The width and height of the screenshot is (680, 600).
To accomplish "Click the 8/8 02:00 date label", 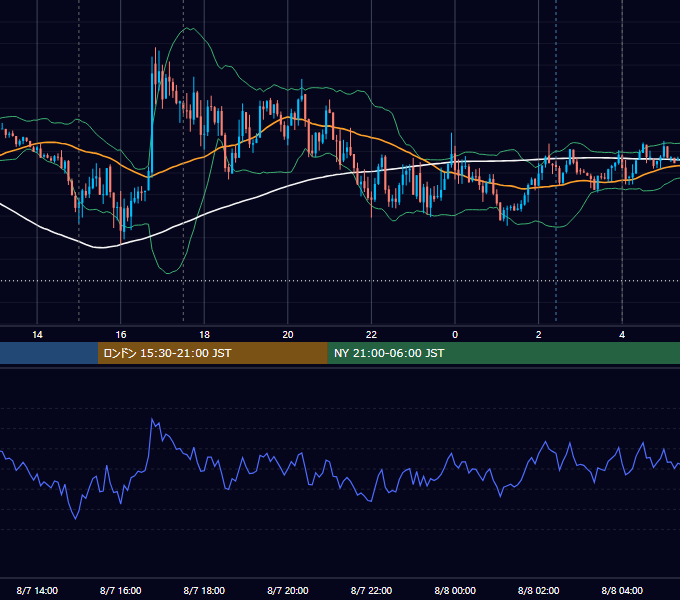I will 539,590.
